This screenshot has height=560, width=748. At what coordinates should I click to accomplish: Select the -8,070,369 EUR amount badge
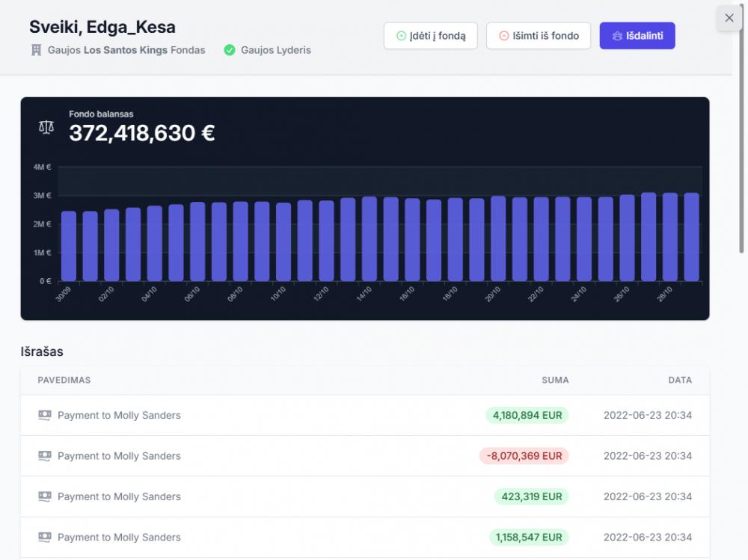524,455
